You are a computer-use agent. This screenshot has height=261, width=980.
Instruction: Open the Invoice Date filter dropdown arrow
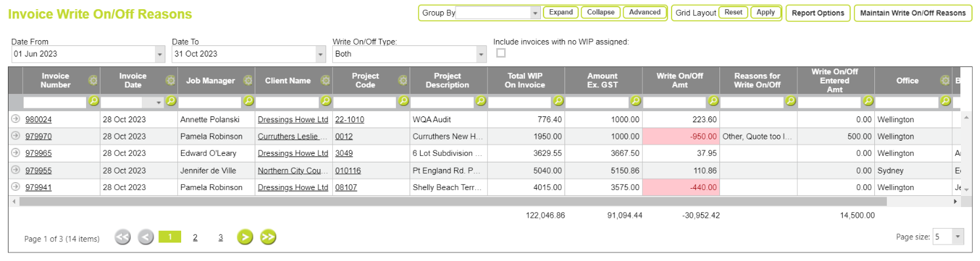160,102
